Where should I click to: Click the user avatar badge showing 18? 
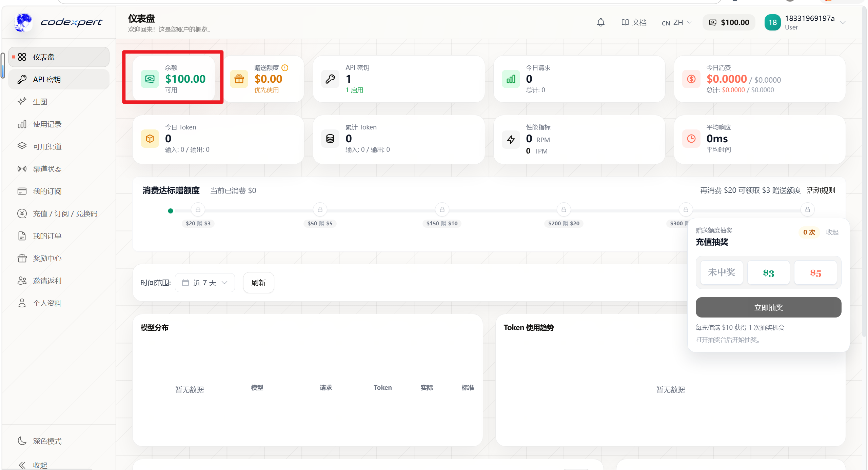pyautogui.click(x=772, y=22)
